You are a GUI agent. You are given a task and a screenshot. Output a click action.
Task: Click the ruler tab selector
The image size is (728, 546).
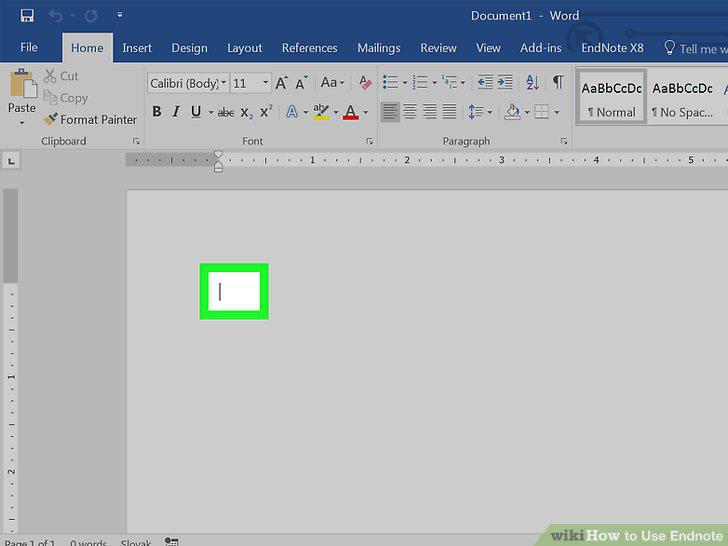(x=11, y=161)
